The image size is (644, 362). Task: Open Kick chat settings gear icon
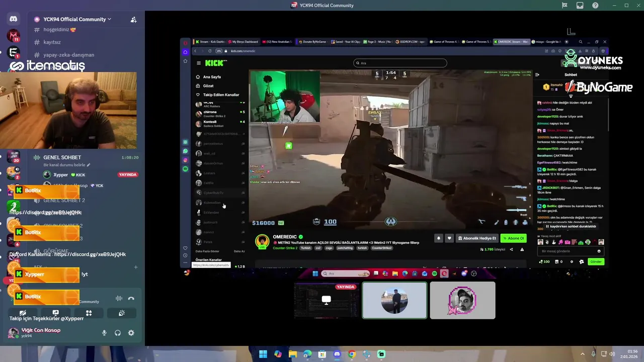coord(571,261)
